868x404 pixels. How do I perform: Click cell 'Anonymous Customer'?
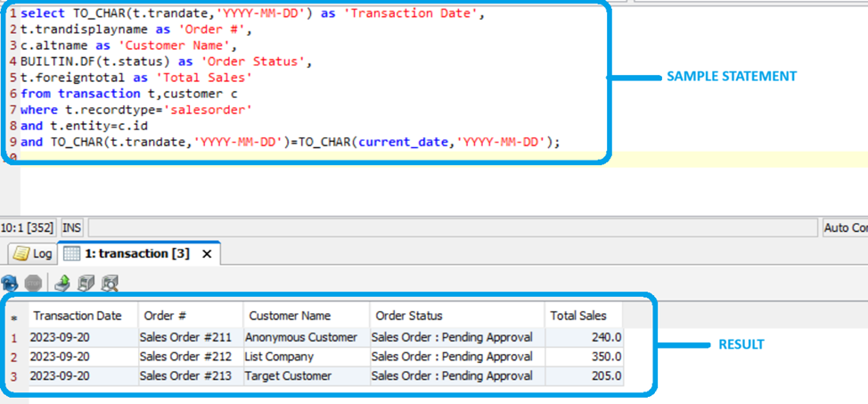[307, 337]
